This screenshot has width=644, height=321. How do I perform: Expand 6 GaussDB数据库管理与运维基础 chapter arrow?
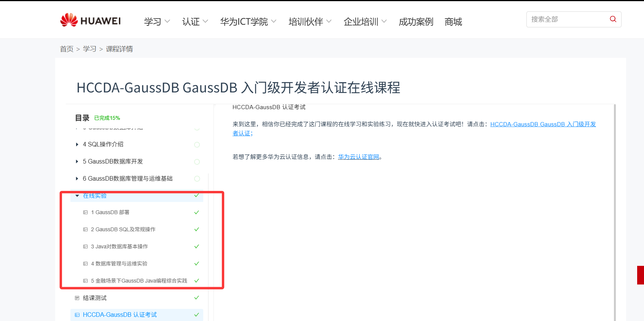click(77, 179)
